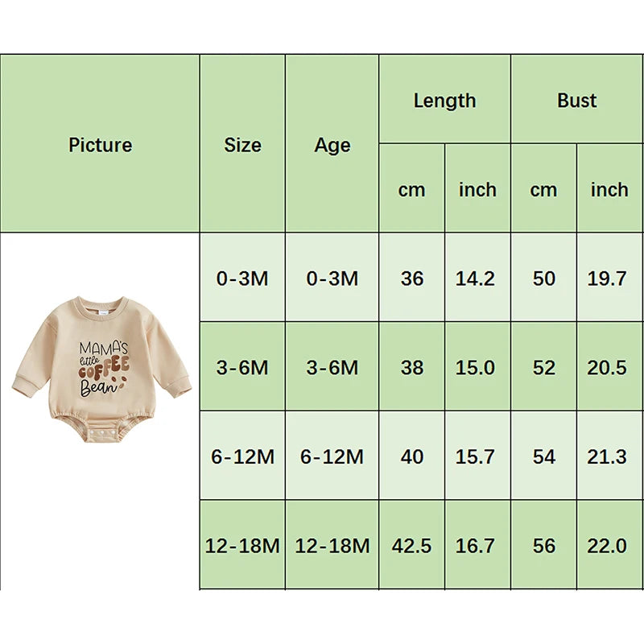Click the 52 cm bust value

543,368
